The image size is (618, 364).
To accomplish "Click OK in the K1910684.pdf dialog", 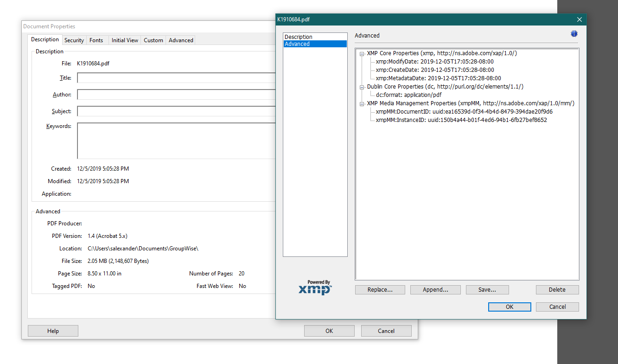I will tap(509, 307).
